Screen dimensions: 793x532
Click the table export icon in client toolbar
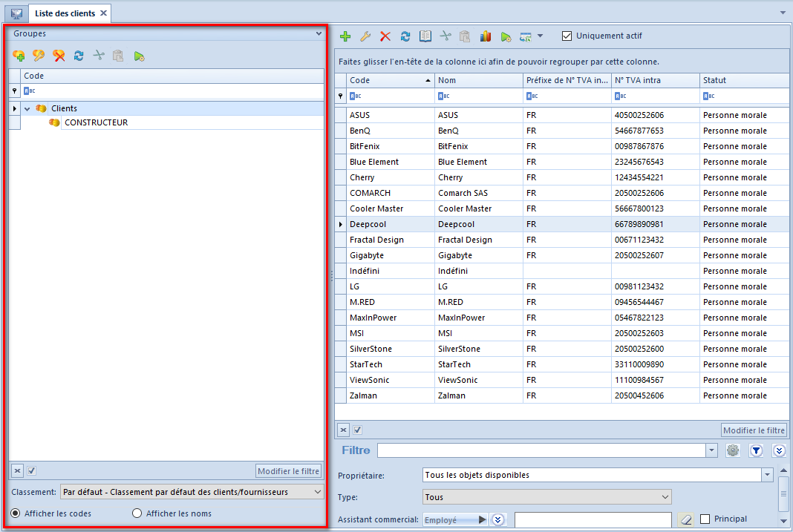point(526,36)
